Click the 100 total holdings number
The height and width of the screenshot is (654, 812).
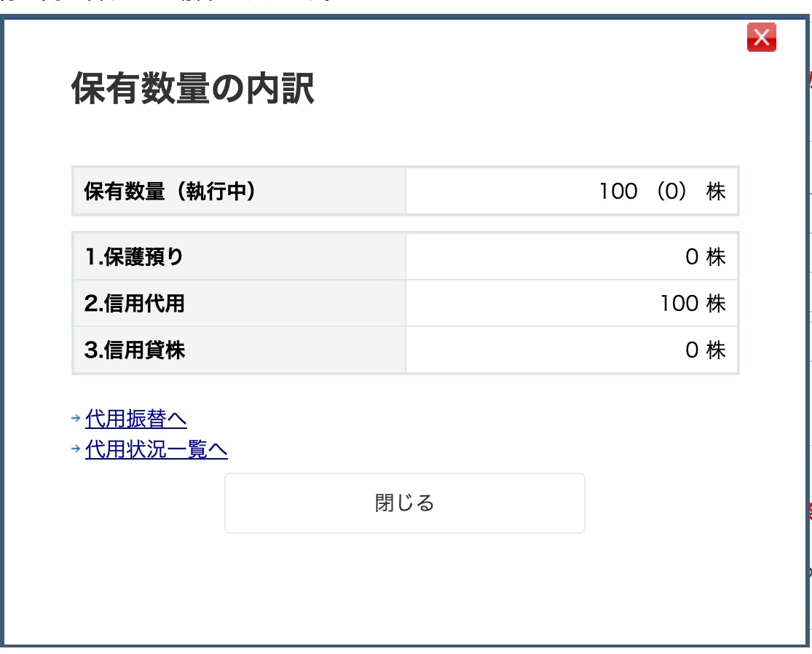[x=618, y=191]
